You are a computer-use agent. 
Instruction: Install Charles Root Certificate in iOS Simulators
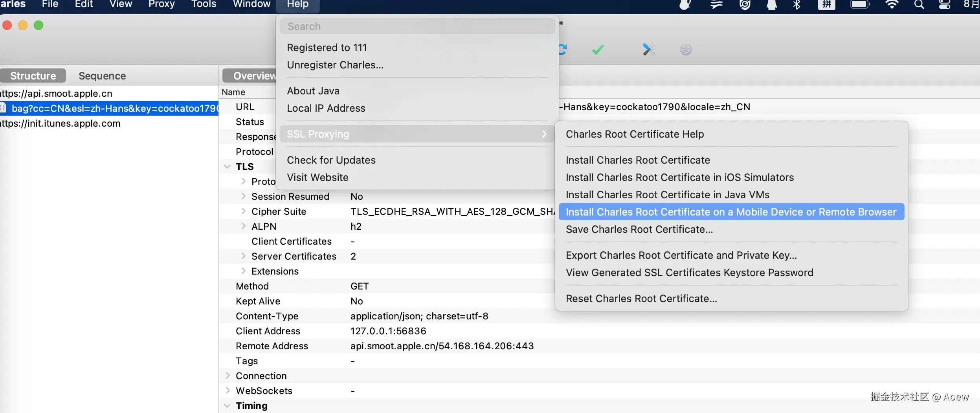coord(731,177)
